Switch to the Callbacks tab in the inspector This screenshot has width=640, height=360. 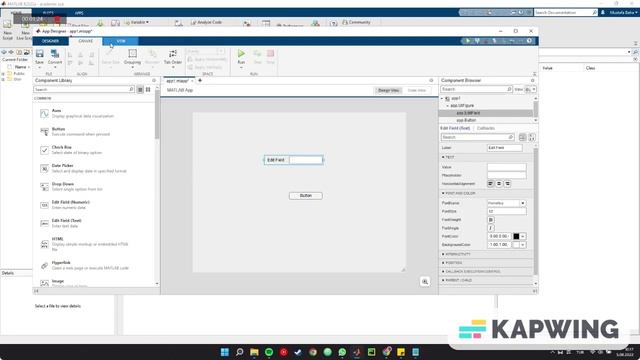[486, 128]
